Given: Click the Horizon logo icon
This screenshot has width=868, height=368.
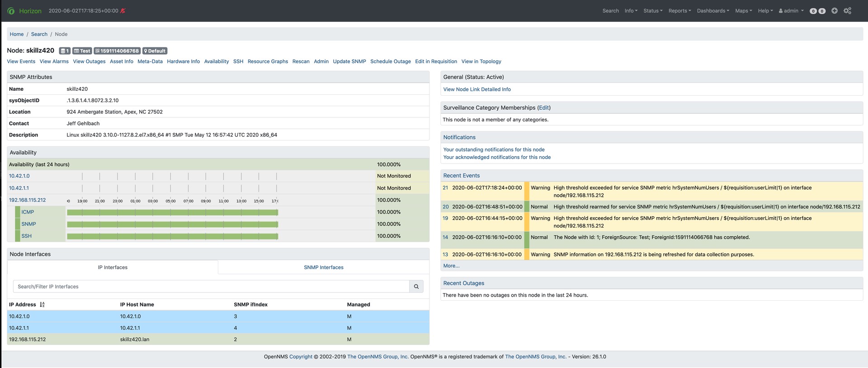Looking at the screenshot, I should [11, 11].
